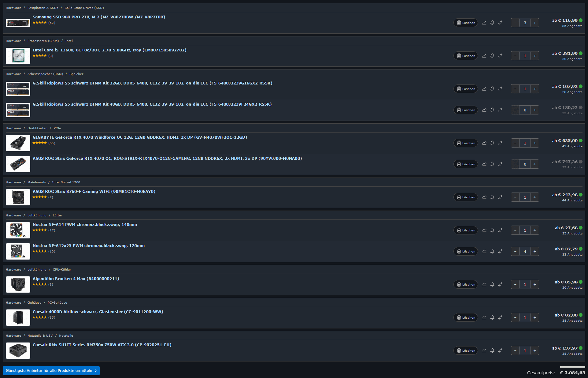Viewport: 588px width, 378px height.
Task: Decrease quantity of Noctua NF-A12x25 fans
Action: click(515, 251)
